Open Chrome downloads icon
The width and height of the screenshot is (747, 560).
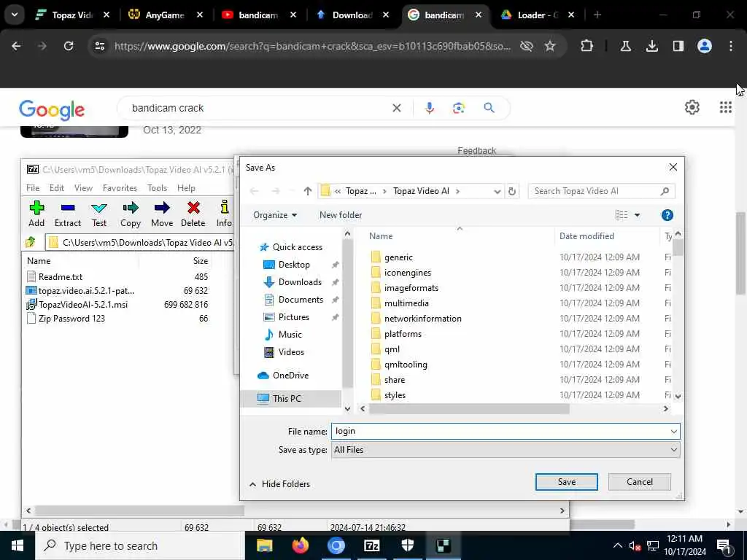(x=651, y=46)
